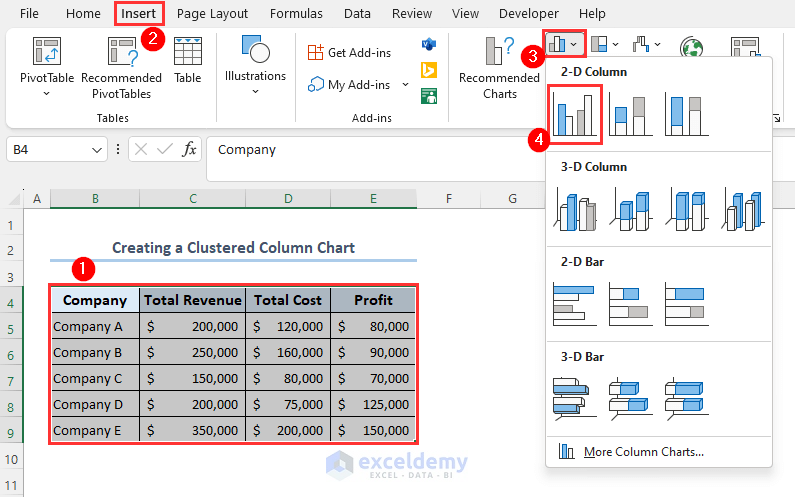Switch to the View tab
The image size is (795, 497).
point(465,14)
